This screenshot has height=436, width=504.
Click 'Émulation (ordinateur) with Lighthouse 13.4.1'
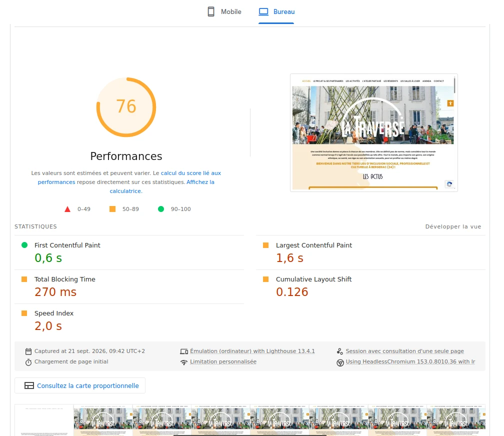(x=252, y=351)
